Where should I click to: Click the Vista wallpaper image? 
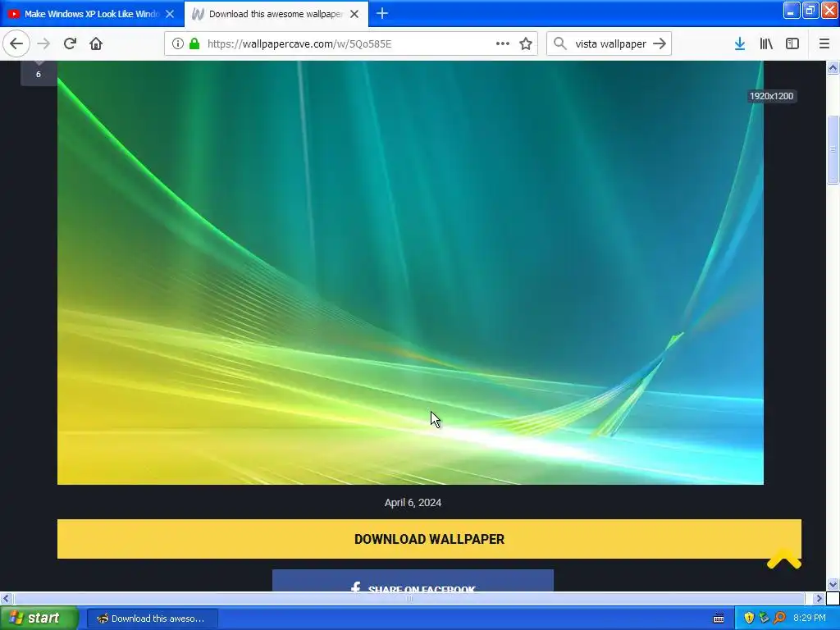point(410,272)
